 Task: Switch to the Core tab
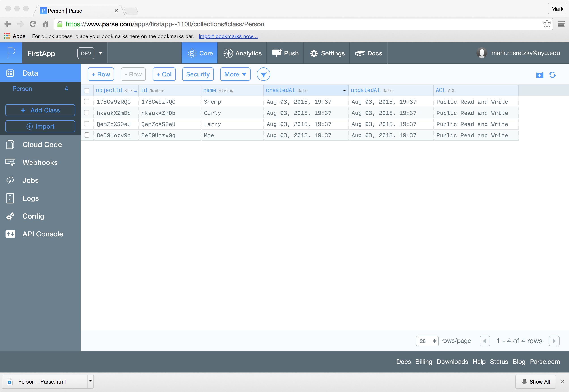[x=200, y=53]
